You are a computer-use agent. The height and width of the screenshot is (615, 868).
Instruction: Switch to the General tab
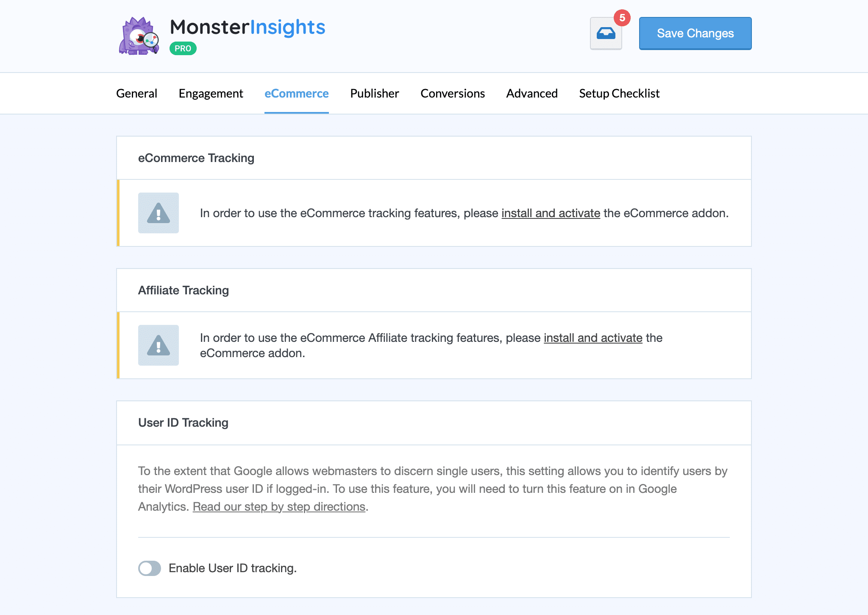[136, 93]
